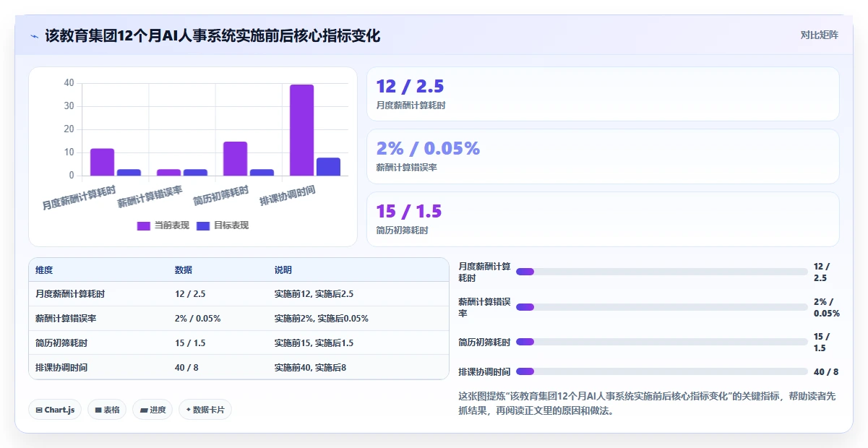Click the 进度 tag chip
Screen dimensions: 868x448
click(x=152, y=410)
